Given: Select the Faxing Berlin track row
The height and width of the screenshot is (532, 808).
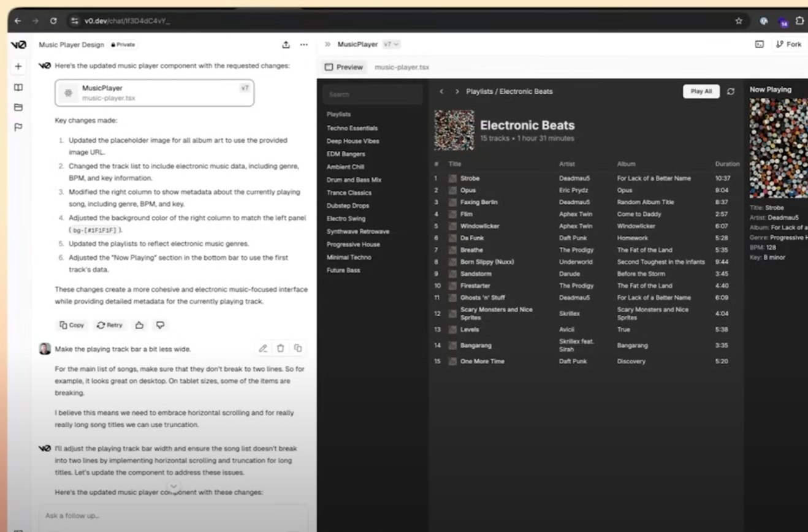Looking at the screenshot, I should click(587, 202).
